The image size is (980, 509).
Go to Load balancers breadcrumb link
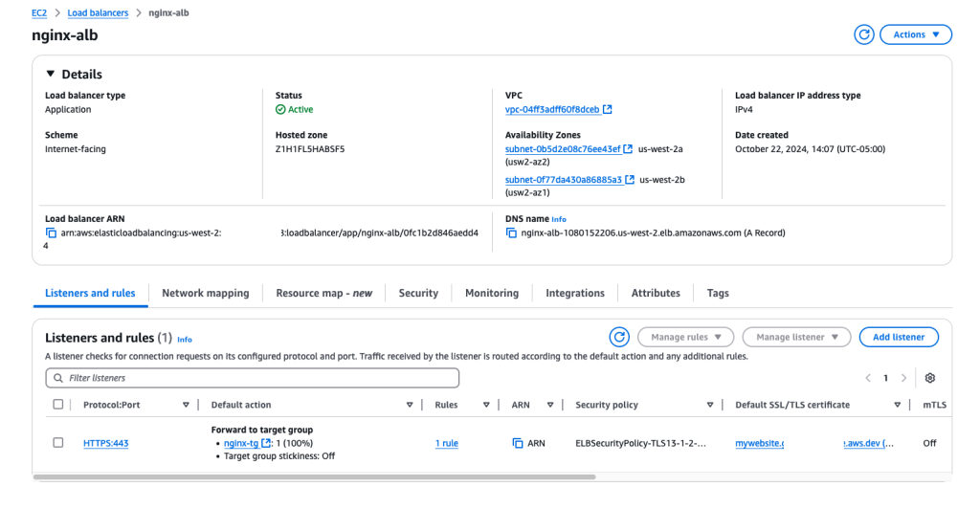[98, 12]
